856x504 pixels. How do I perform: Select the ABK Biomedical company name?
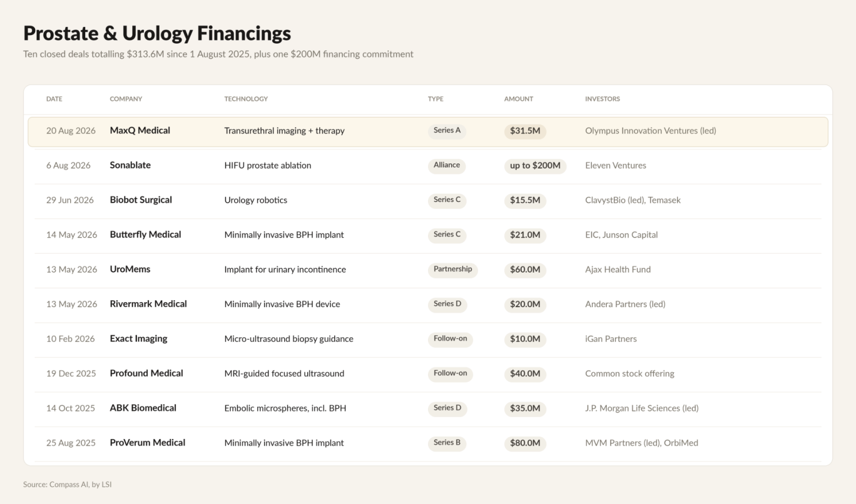coord(143,407)
